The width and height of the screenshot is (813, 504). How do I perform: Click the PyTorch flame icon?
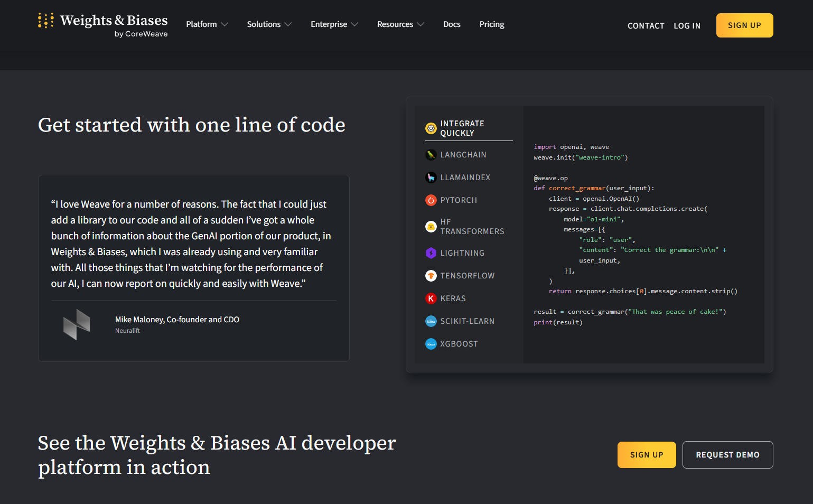(431, 200)
